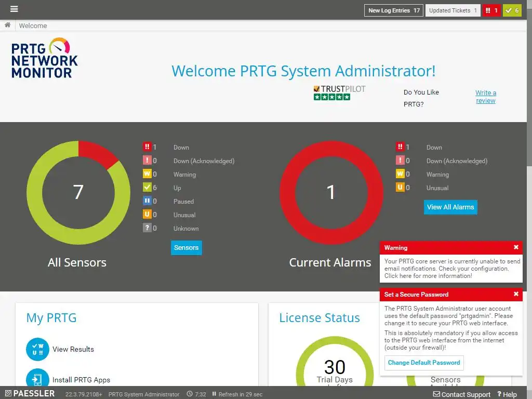Click the Down label in All Sensors
This screenshot has width=532, height=399.
[181, 147]
